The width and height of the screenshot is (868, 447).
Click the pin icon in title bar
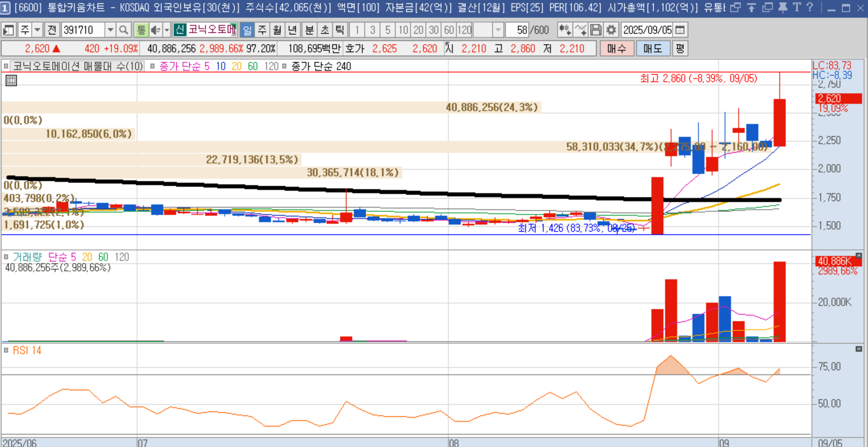(783, 8)
